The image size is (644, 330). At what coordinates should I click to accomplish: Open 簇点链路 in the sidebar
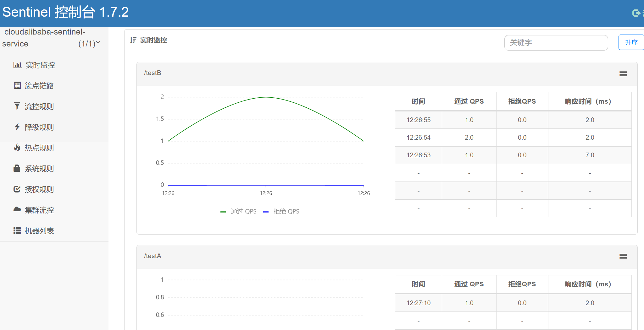39,86
